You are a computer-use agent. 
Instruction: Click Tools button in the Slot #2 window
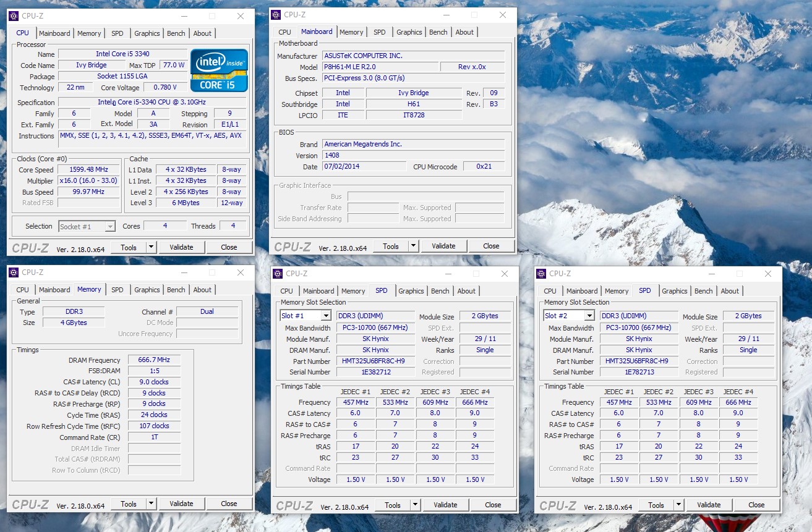(656, 505)
